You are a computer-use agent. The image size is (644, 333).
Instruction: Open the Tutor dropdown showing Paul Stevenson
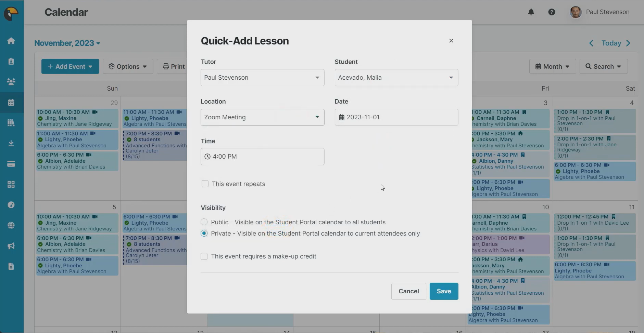coord(262,78)
